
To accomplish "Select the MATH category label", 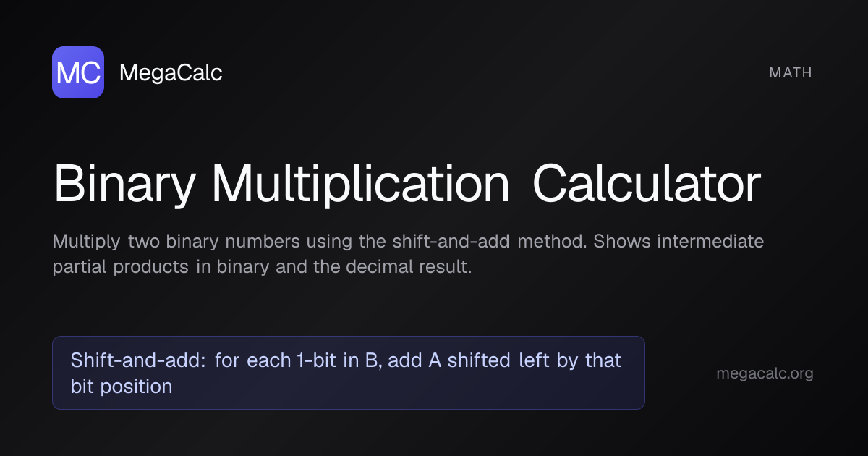I will point(791,72).
